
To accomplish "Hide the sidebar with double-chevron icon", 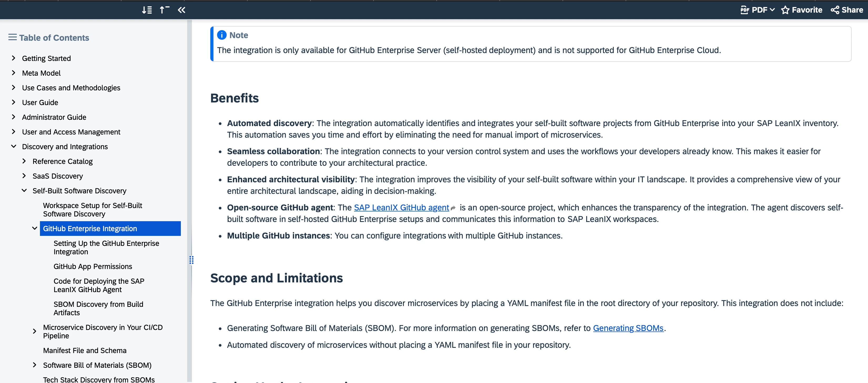I will pos(182,10).
